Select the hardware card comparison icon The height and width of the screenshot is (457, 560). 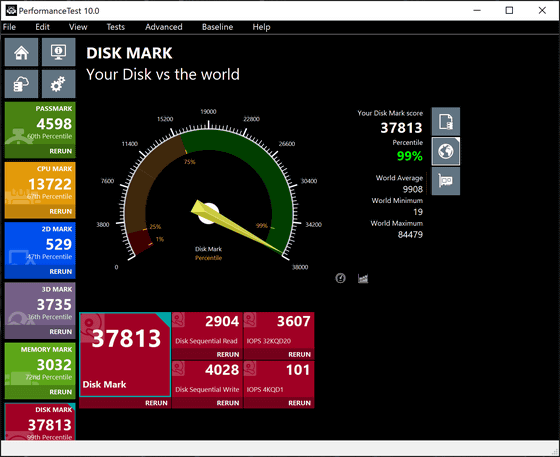point(446,181)
